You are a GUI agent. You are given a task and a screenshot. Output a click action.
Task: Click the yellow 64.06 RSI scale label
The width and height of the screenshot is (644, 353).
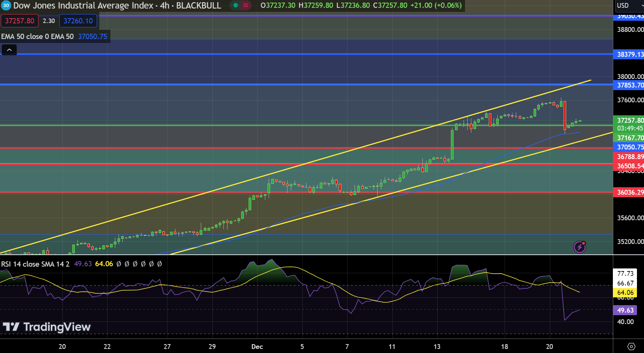(x=625, y=293)
